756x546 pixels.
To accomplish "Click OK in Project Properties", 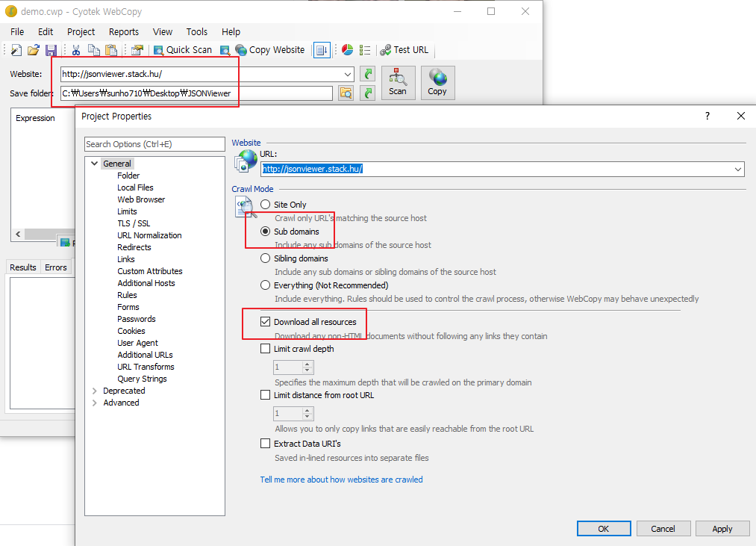I will [x=604, y=529].
